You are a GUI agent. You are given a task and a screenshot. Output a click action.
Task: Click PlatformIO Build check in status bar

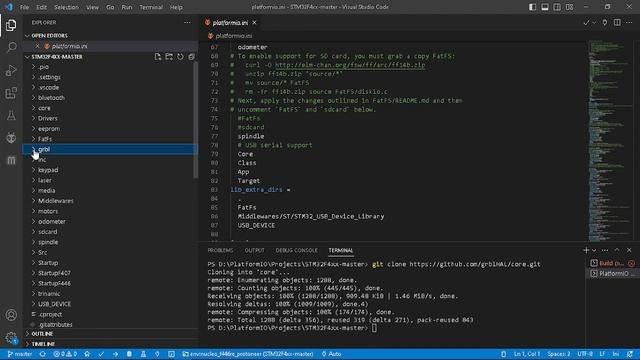coord(101,354)
